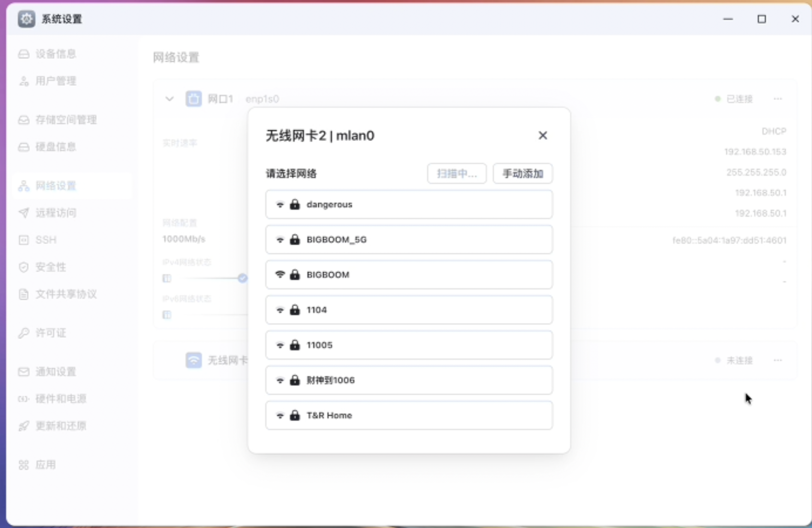Click the IPv4 network status slider handle
This screenshot has width=812, height=528.
tap(242, 278)
